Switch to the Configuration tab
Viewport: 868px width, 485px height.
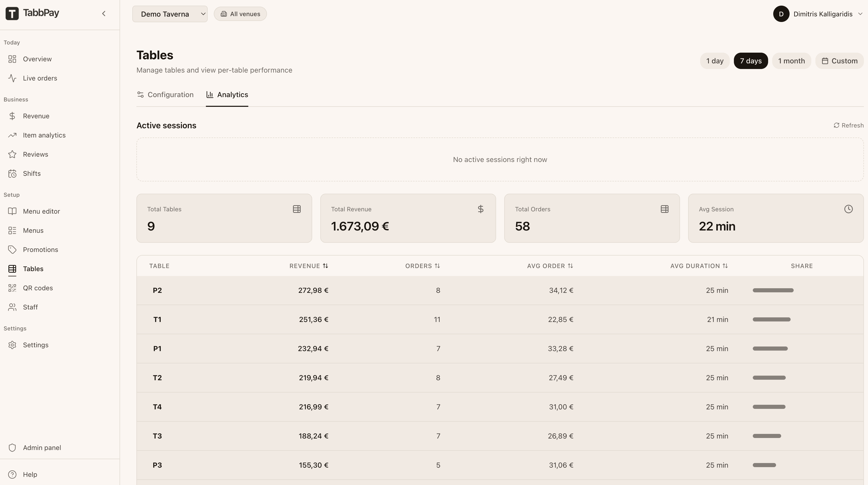[165, 95]
